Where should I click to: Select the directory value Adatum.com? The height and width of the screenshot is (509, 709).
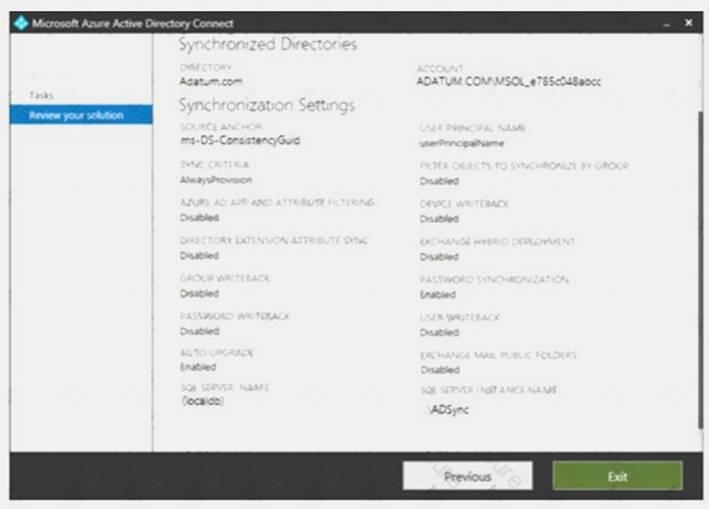(211, 82)
